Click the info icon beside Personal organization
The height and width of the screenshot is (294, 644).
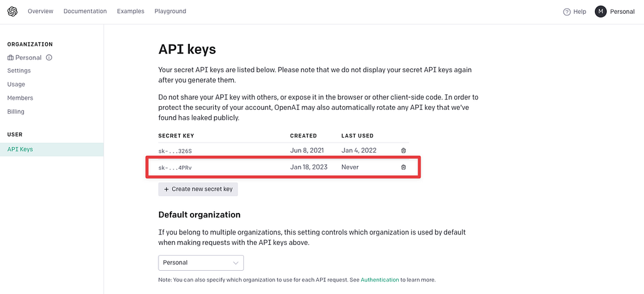tap(49, 57)
